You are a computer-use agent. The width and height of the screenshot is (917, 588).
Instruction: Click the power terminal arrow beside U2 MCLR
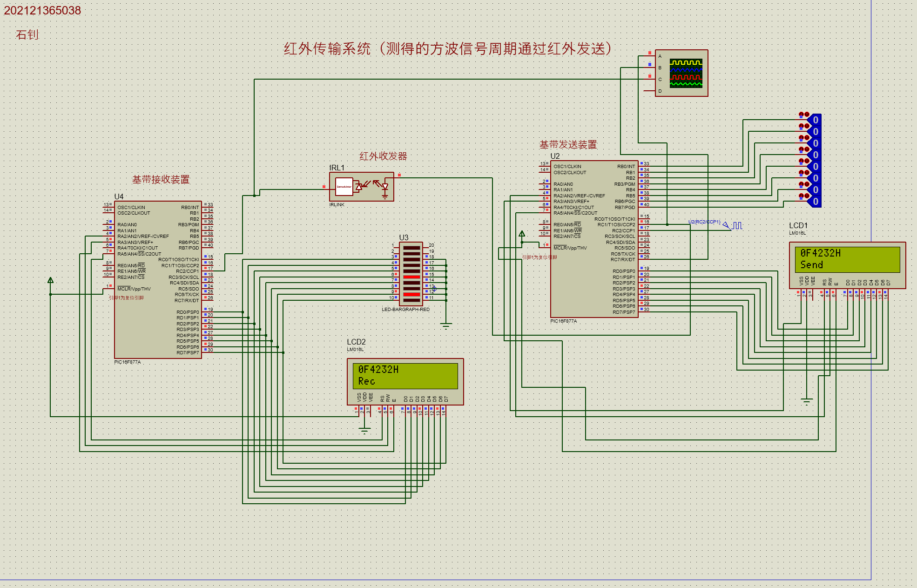click(522, 234)
